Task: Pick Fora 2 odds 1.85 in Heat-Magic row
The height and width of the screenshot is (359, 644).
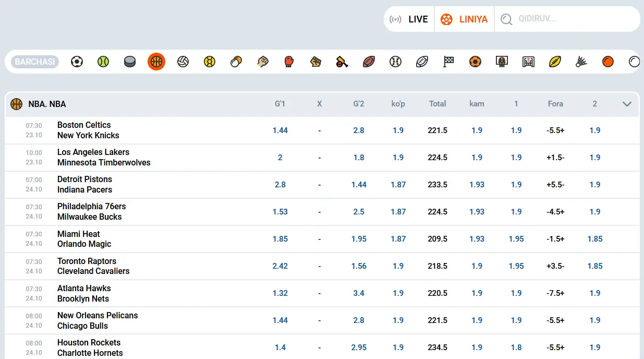Action: pos(595,239)
